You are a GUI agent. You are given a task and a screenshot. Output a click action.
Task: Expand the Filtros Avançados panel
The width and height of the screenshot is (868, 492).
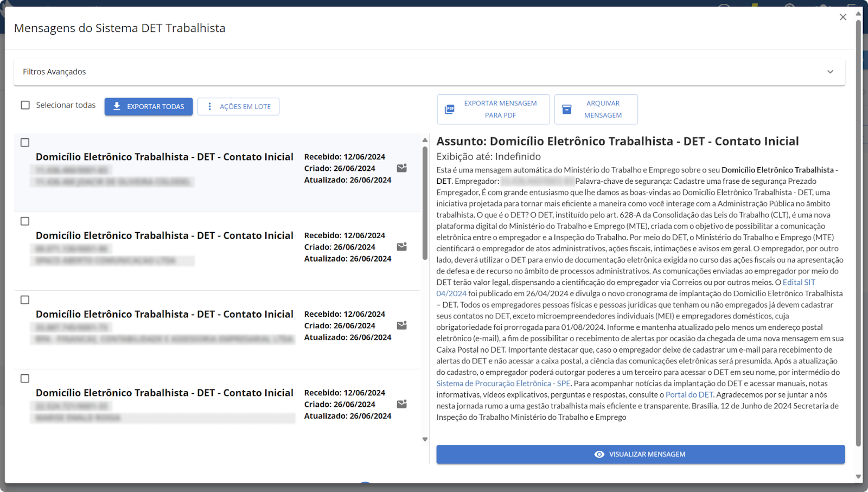tap(429, 72)
